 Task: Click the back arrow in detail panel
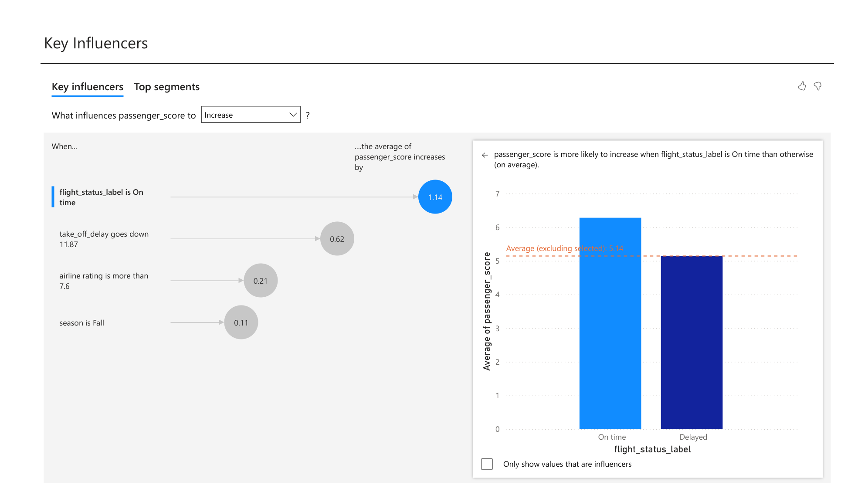click(x=485, y=155)
